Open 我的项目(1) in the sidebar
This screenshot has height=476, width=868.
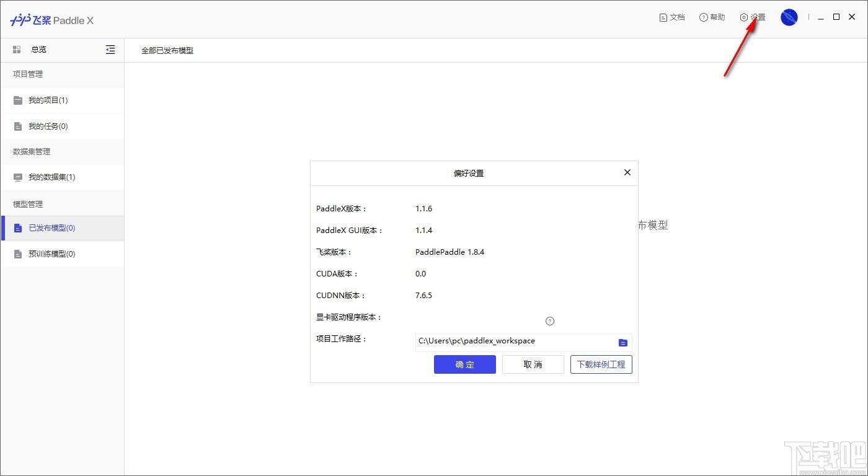point(62,100)
